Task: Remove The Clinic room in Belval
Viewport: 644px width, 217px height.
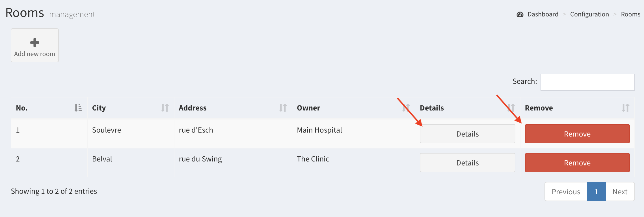Action: [577, 163]
